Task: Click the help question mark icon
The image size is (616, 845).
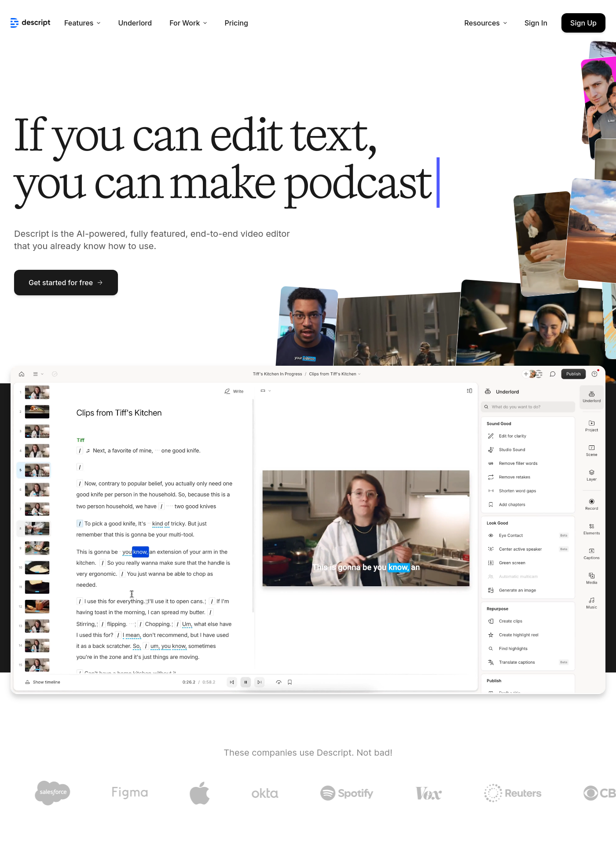Action: pos(594,374)
